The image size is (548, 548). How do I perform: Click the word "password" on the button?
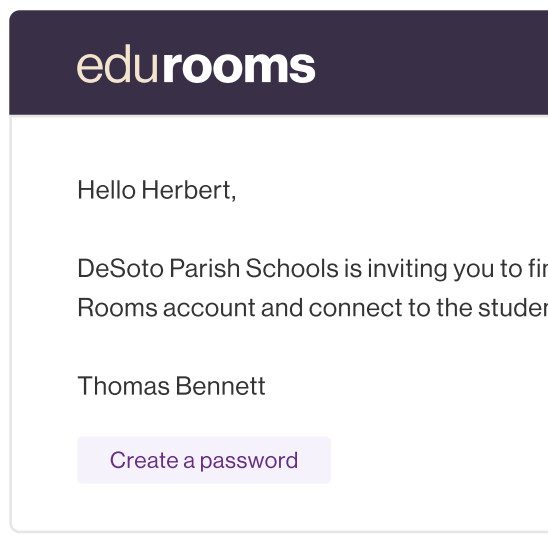[x=249, y=461]
